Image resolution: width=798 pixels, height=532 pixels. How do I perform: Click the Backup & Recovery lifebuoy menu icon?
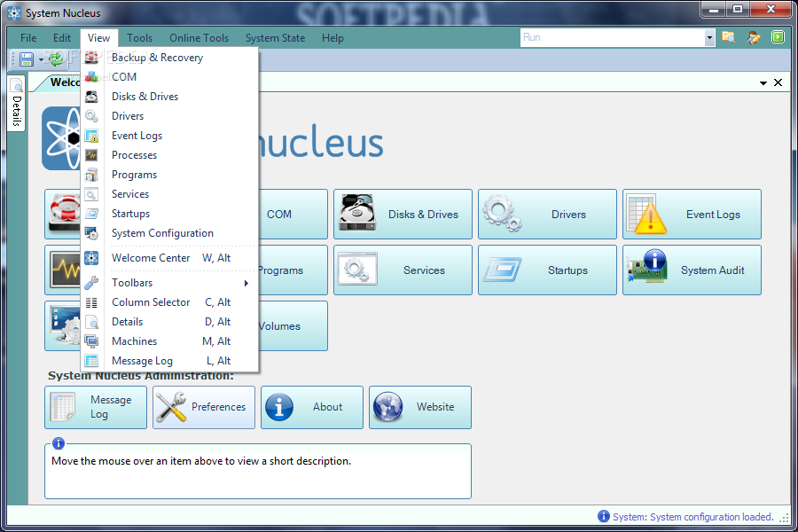(91, 58)
